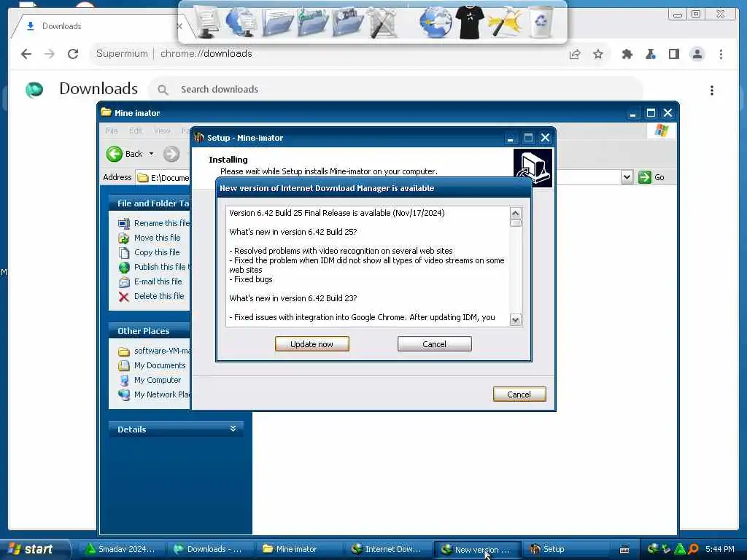Switch to Downloads taskbar button

click(208, 549)
